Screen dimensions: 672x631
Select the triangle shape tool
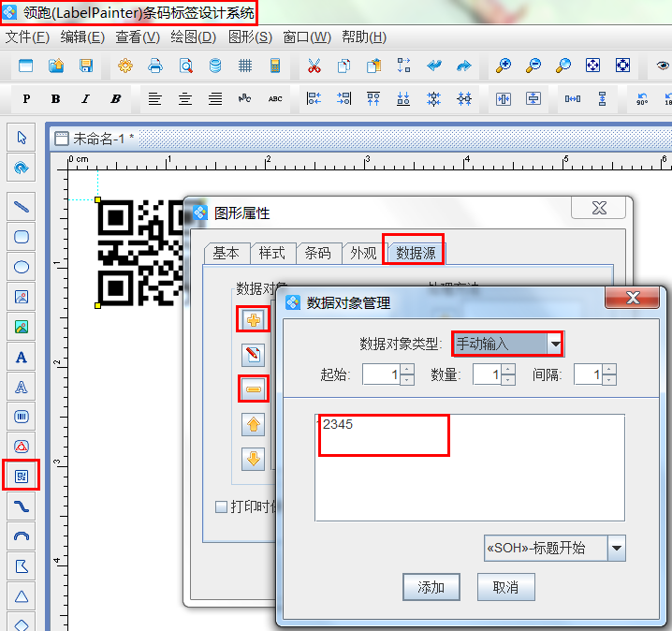22,596
